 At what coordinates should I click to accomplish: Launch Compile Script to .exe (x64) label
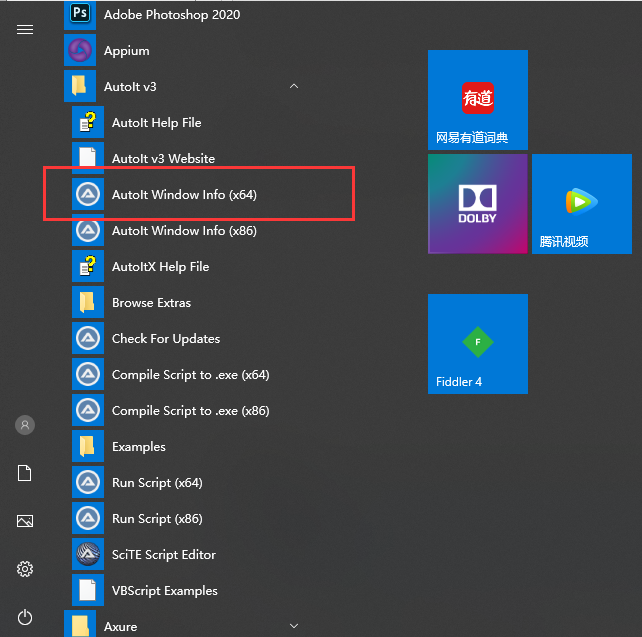pyautogui.click(x=191, y=375)
